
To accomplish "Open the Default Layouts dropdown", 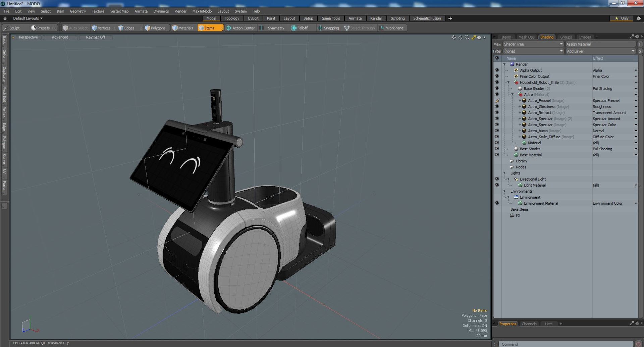I will click(x=28, y=18).
